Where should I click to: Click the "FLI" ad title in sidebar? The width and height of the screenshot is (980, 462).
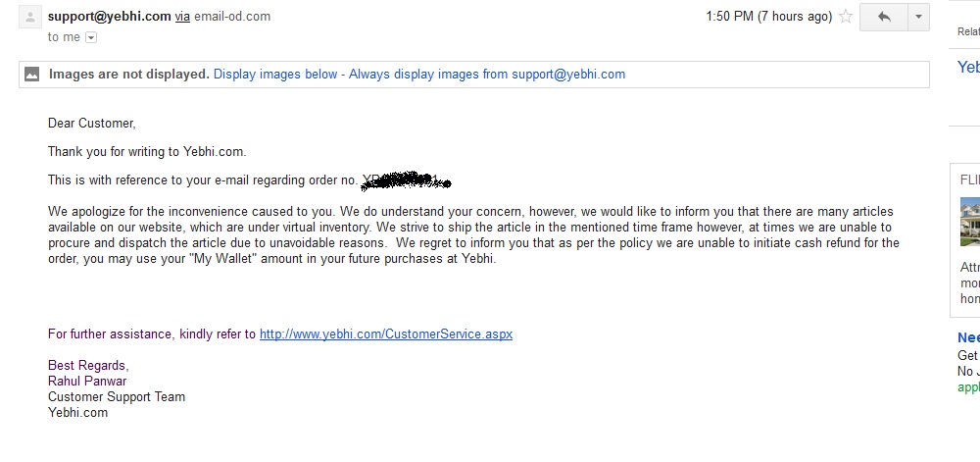(x=970, y=180)
